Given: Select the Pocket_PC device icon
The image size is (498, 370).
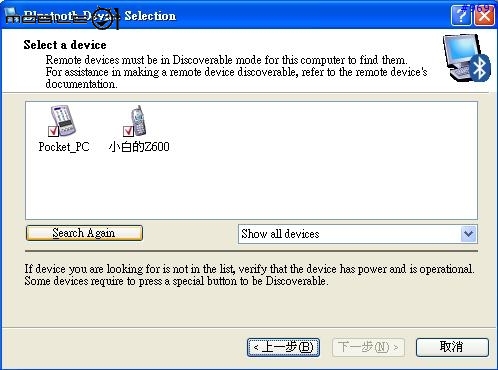Looking at the screenshot, I should tap(63, 121).
